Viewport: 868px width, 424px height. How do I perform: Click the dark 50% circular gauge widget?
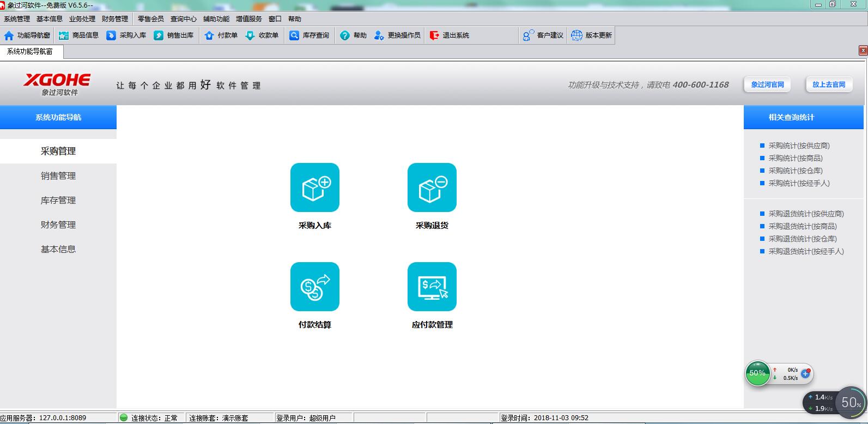click(851, 403)
